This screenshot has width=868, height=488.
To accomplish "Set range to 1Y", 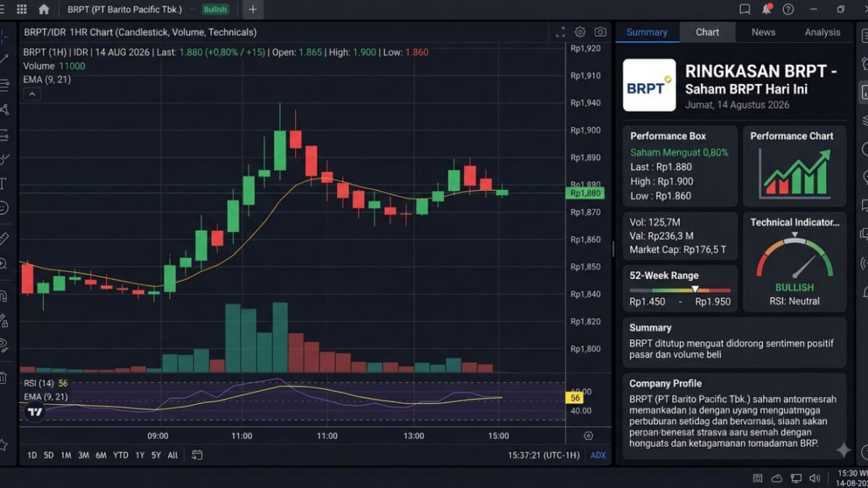I will pyautogui.click(x=140, y=455).
